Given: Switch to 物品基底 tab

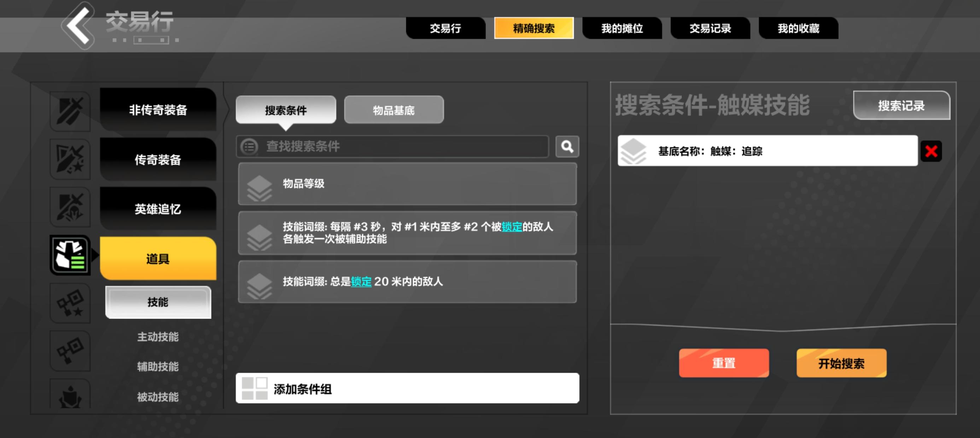Looking at the screenshot, I should pyautogui.click(x=394, y=110).
